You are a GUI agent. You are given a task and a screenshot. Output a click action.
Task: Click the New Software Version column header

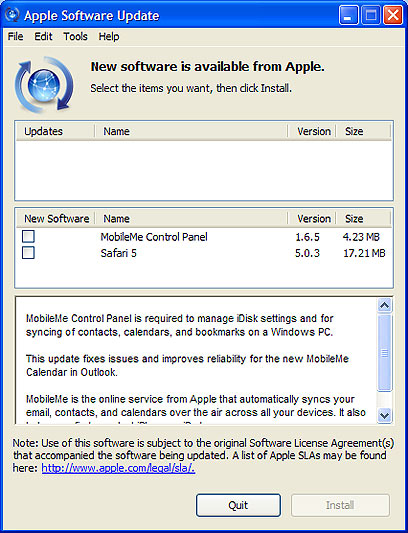pos(312,219)
